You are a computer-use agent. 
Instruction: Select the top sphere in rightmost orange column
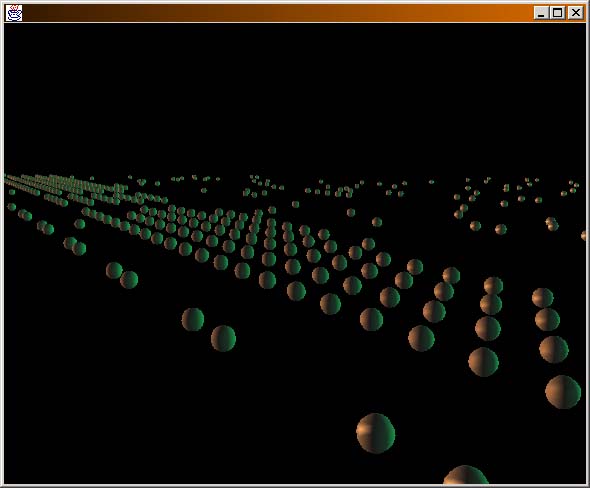click(x=542, y=298)
